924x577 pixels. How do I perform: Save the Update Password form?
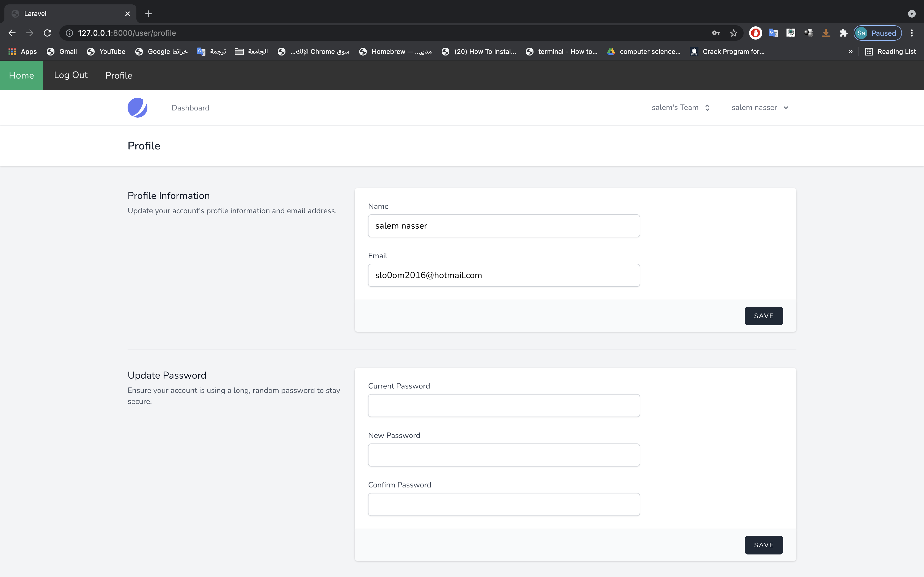point(763,545)
